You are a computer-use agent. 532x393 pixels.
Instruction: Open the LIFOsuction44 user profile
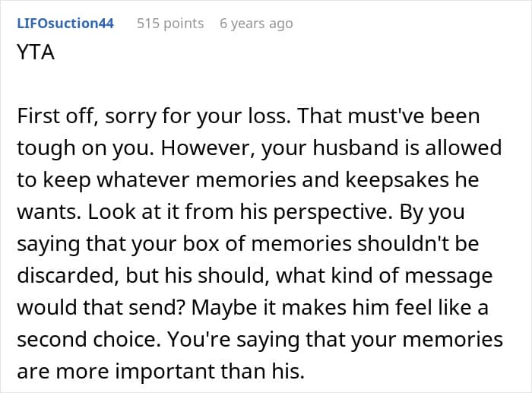point(65,24)
